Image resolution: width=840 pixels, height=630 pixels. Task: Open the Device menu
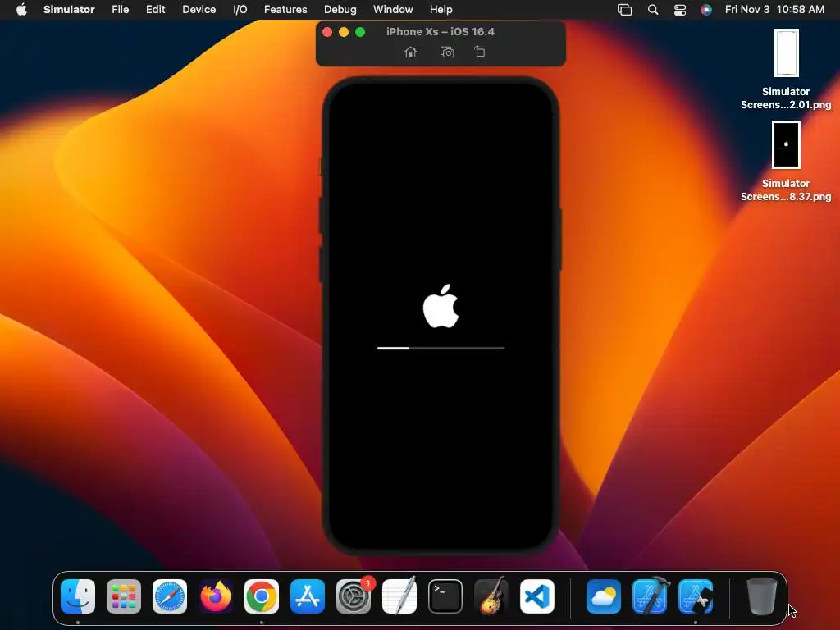[x=199, y=9]
